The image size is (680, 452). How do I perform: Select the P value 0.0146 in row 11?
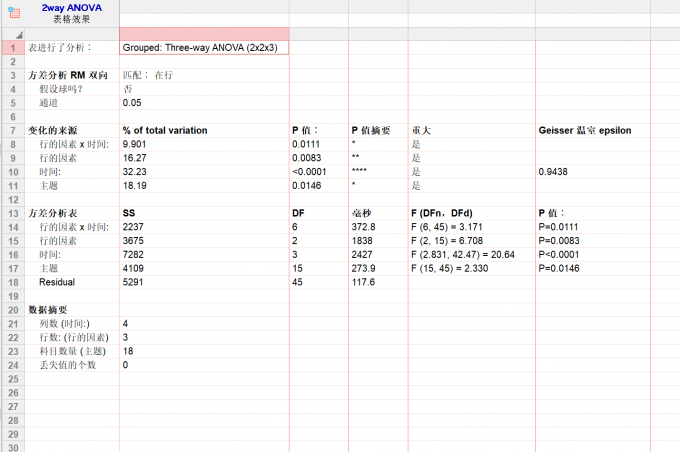tap(306, 186)
